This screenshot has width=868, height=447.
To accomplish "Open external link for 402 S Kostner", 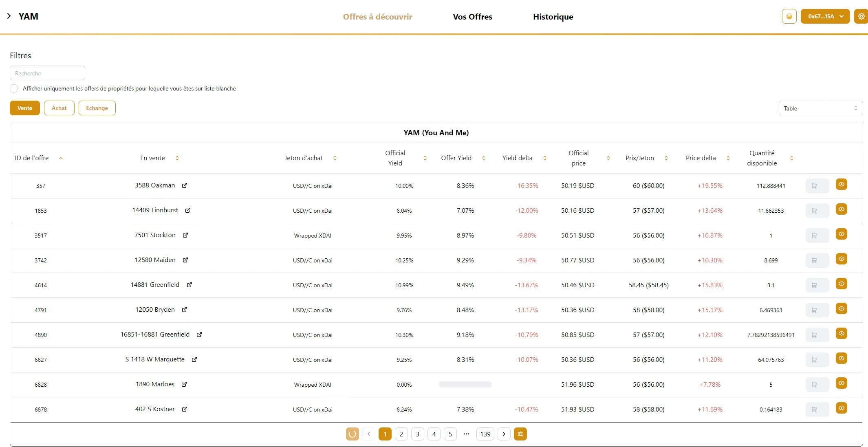I will (185, 409).
